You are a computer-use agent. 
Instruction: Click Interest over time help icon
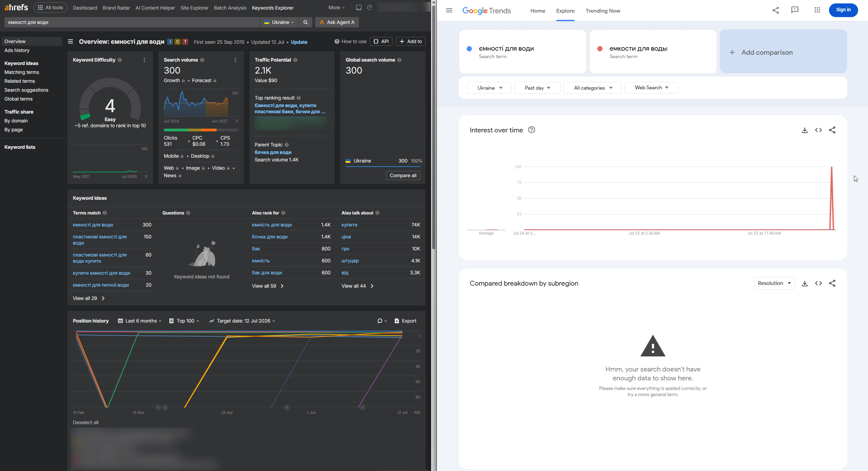pyautogui.click(x=531, y=130)
